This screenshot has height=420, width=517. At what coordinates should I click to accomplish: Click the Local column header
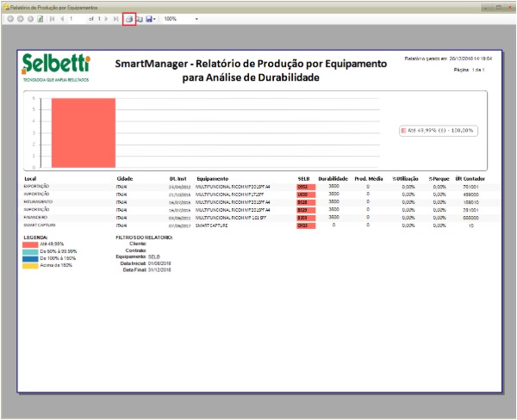click(x=30, y=179)
